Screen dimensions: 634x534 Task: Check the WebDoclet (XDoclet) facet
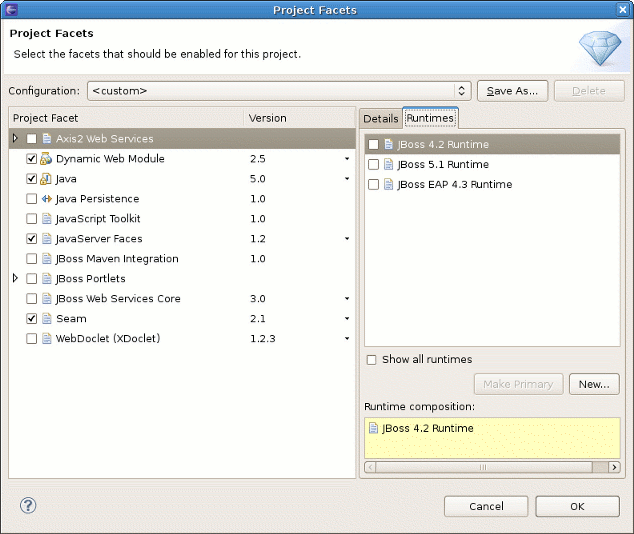32,338
